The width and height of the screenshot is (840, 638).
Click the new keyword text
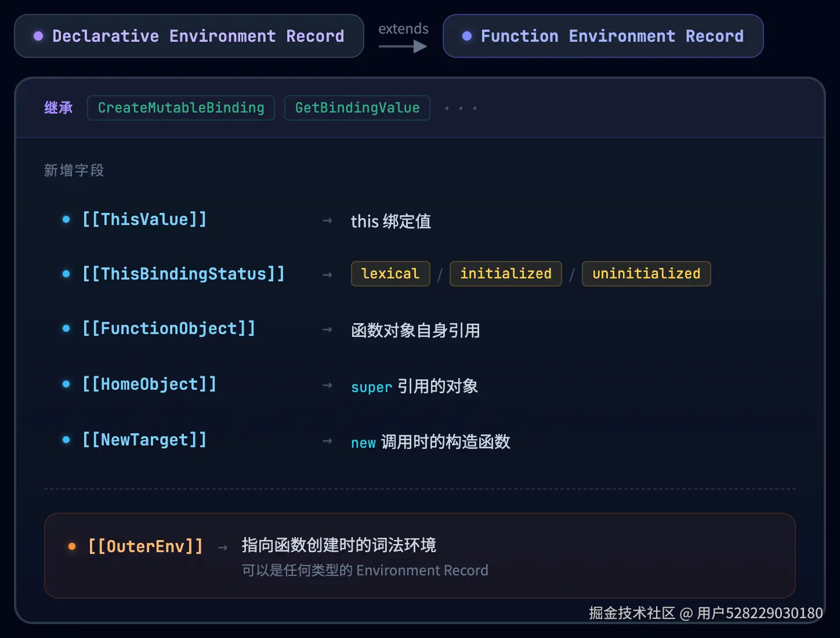[x=364, y=443]
